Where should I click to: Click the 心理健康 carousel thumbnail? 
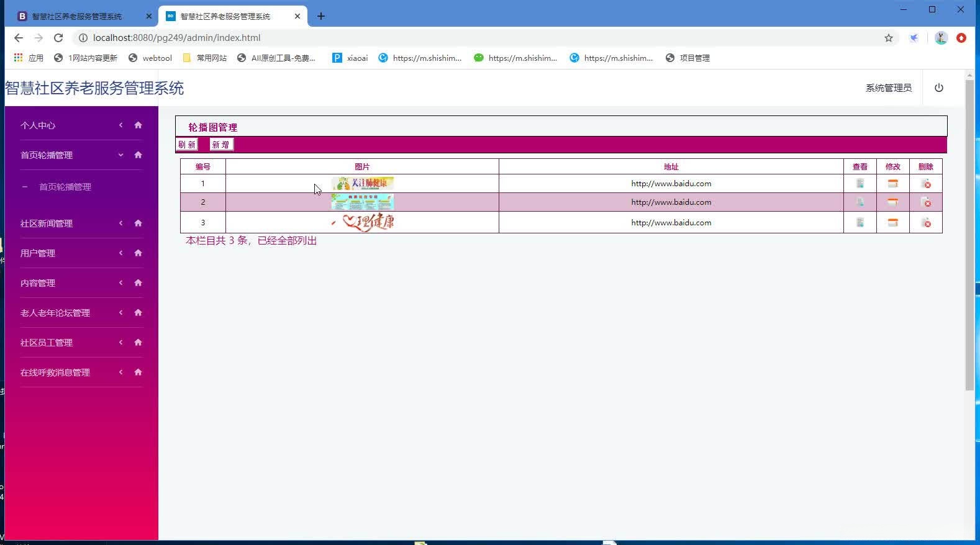(x=363, y=222)
